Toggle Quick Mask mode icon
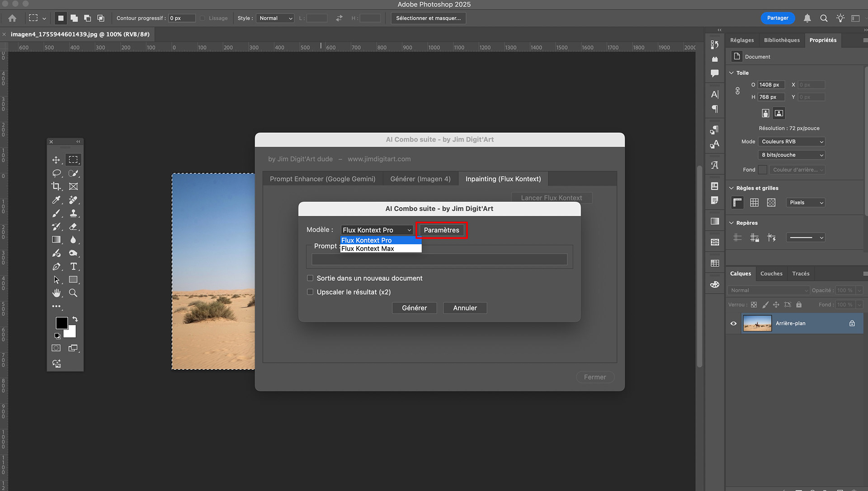The height and width of the screenshot is (491, 868). pos(56,348)
